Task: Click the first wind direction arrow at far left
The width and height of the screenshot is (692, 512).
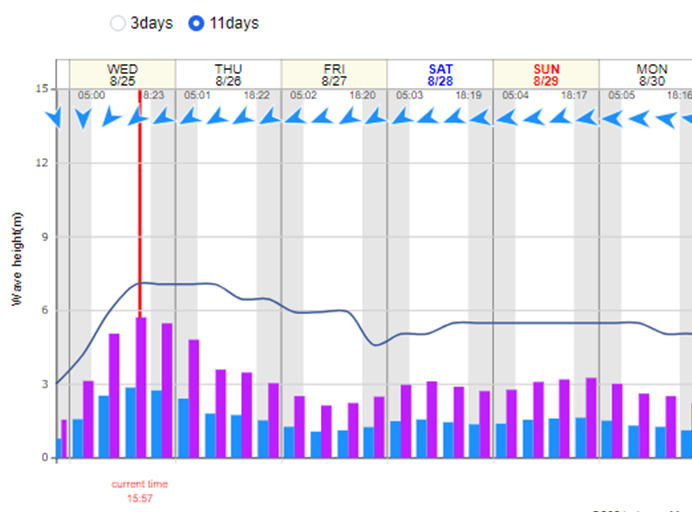Action: [x=55, y=118]
